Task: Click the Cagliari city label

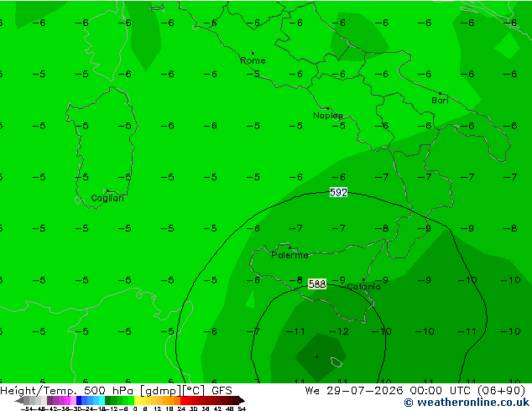Action: tap(107, 198)
